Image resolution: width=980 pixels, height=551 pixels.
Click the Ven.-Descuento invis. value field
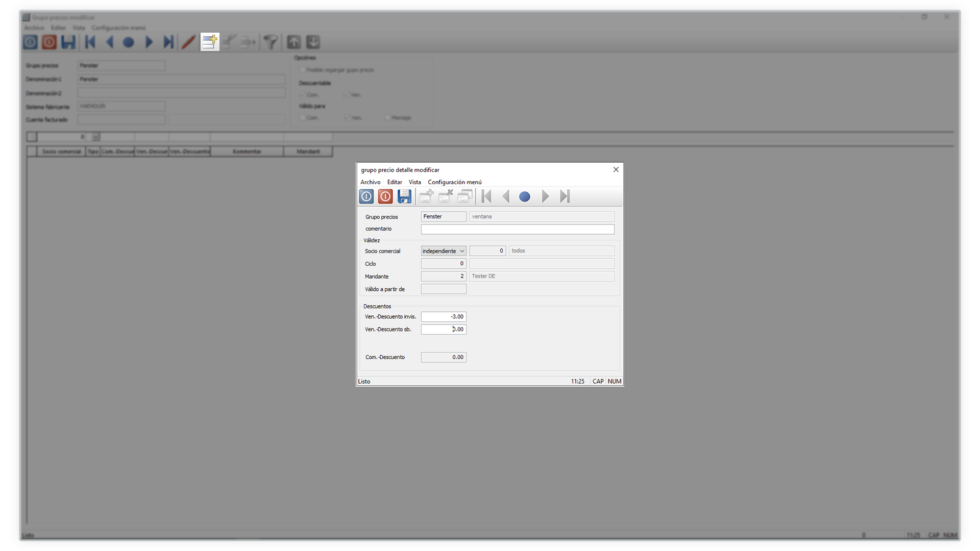[443, 317]
